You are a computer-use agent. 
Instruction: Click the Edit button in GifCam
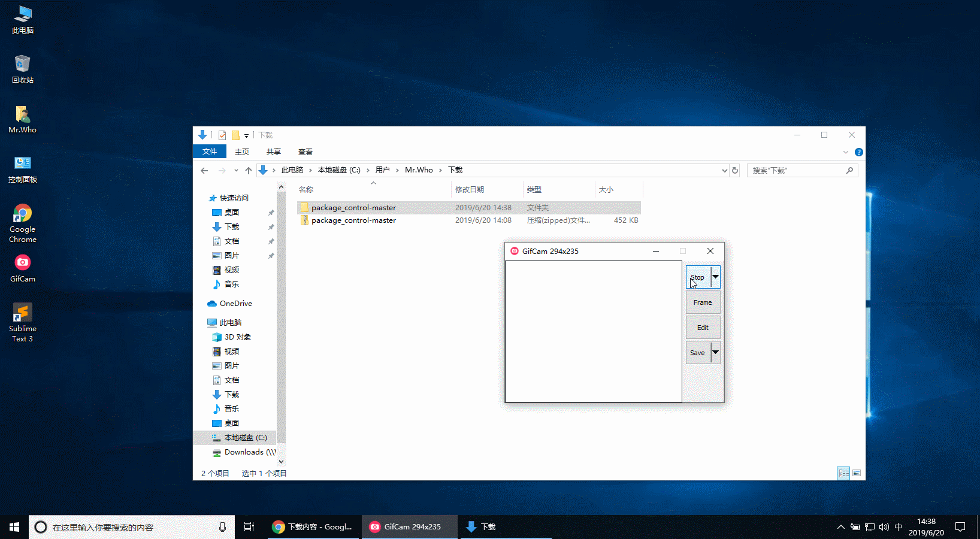click(x=703, y=328)
